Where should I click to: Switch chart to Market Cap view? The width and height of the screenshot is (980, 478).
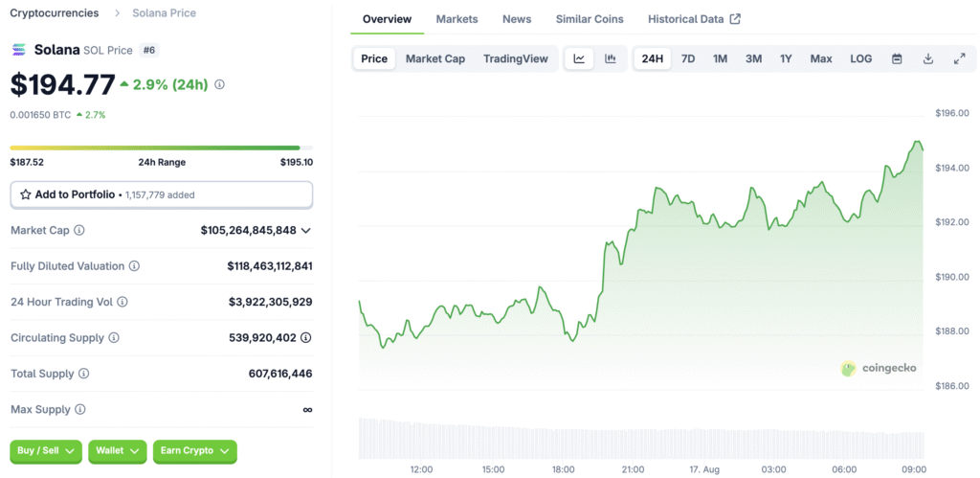tap(434, 58)
